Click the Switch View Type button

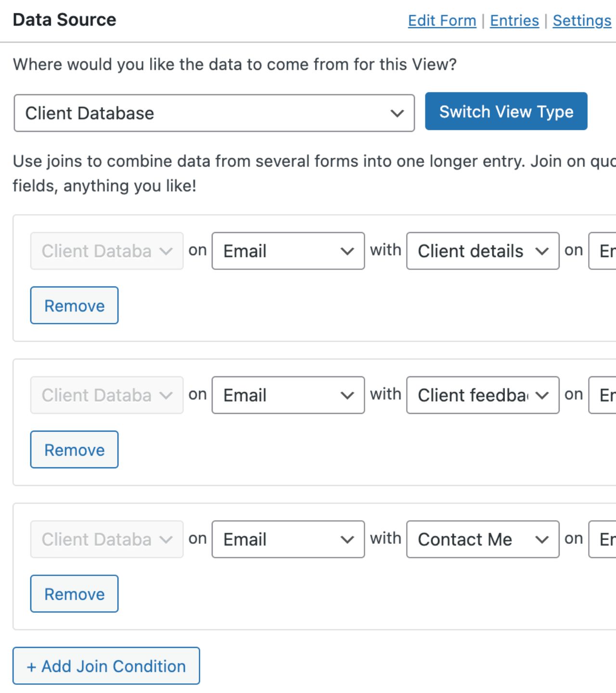pyautogui.click(x=506, y=111)
